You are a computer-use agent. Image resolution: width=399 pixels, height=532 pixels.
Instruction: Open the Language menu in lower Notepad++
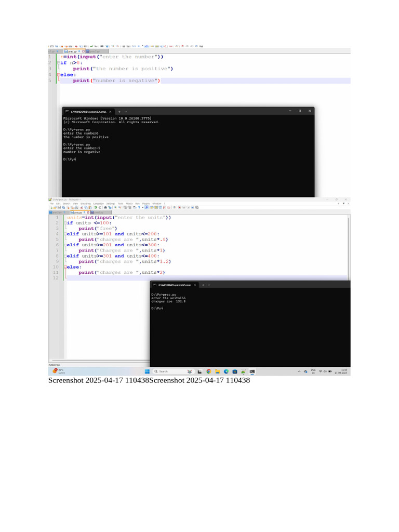[x=98, y=204]
